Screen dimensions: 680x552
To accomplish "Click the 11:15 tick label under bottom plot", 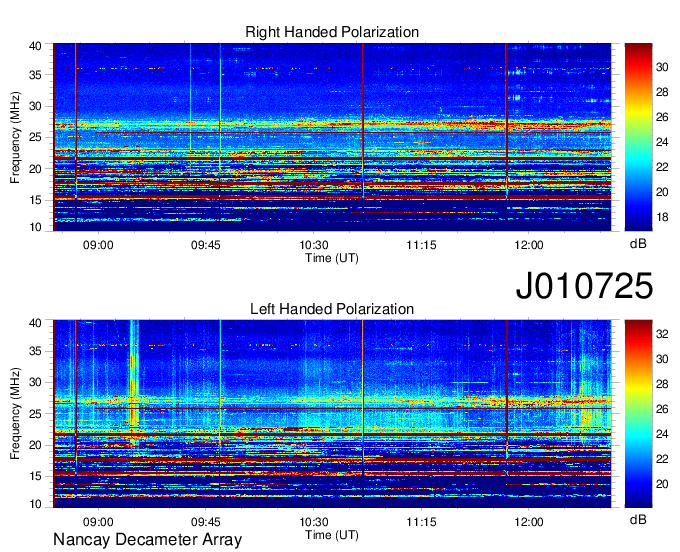I will pos(421,522).
